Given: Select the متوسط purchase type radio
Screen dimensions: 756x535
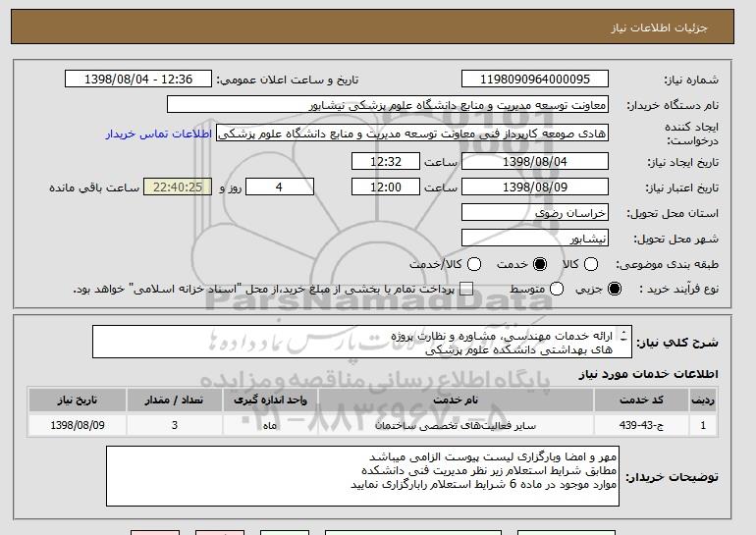Looking at the screenshot, I should click(x=557, y=290).
